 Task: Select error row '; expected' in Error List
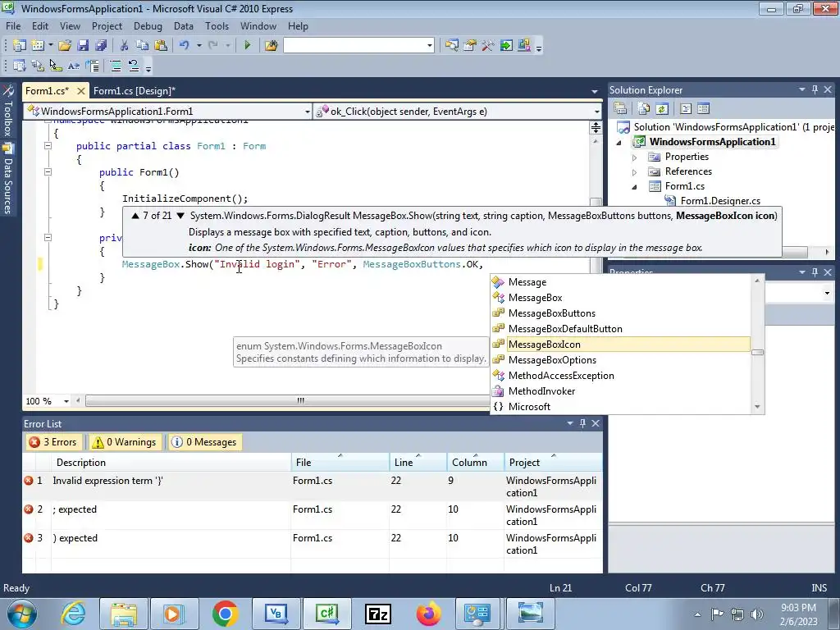(x=313, y=515)
